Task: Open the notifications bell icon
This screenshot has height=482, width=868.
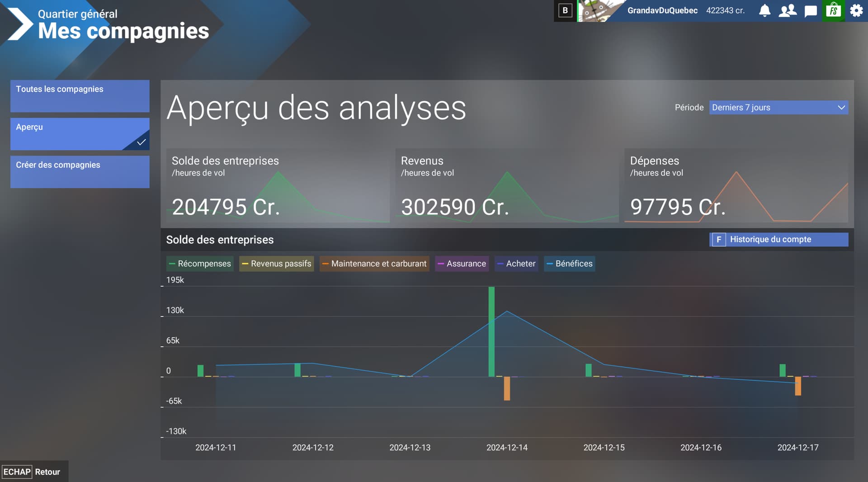Action: (x=764, y=10)
